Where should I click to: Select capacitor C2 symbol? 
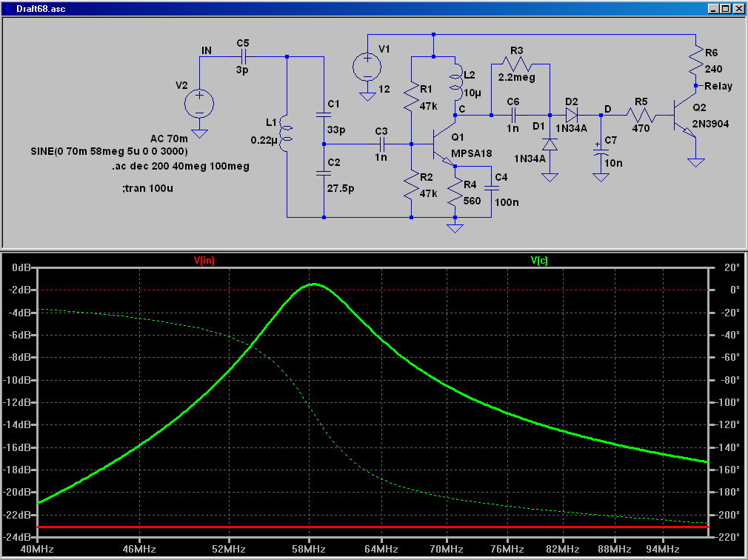point(324,173)
